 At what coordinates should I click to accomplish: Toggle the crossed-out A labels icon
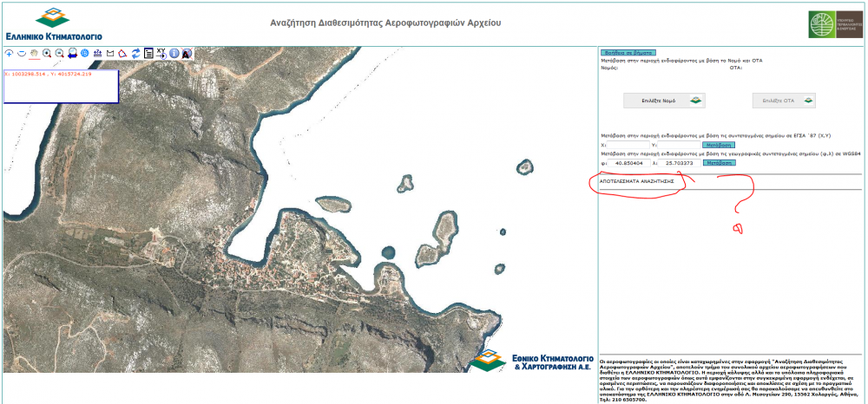pyautogui.click(x=187, y=53)
